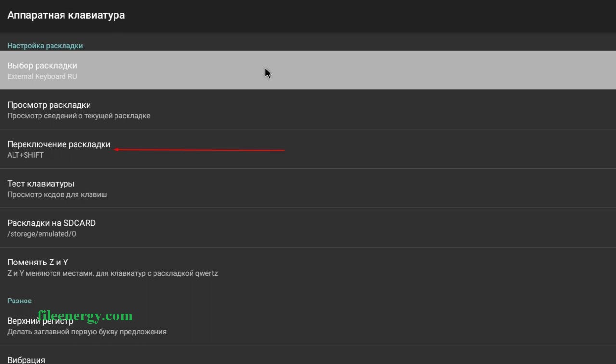Open Тест клавиатуры key code viewer
Screen dimensions: 616x364
(308, 188)
